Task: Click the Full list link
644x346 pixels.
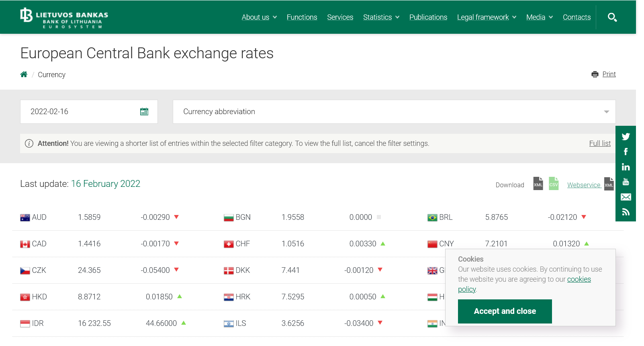Action: tap(599, 143)
